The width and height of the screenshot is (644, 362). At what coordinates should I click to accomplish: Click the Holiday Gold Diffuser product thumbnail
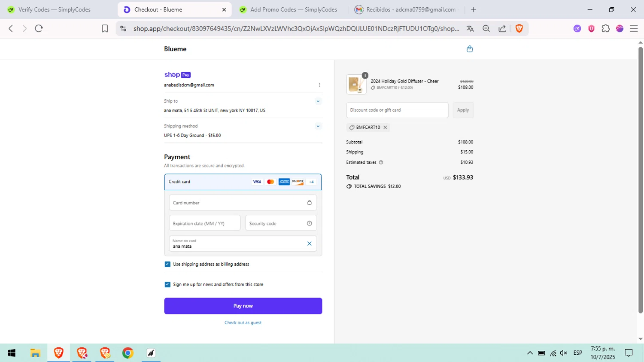(x=356, y=84)
